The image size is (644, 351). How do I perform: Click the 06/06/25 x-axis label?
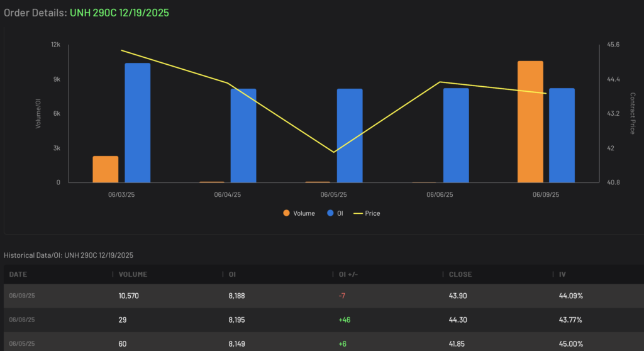440,195
